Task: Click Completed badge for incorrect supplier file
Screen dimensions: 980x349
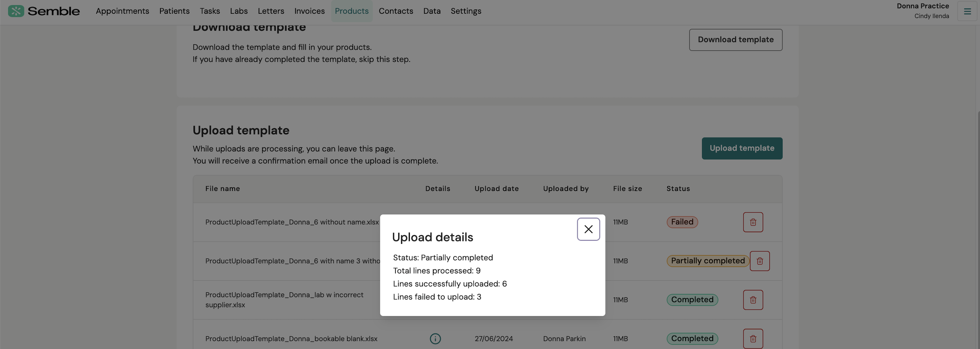Action: (692, 300)
